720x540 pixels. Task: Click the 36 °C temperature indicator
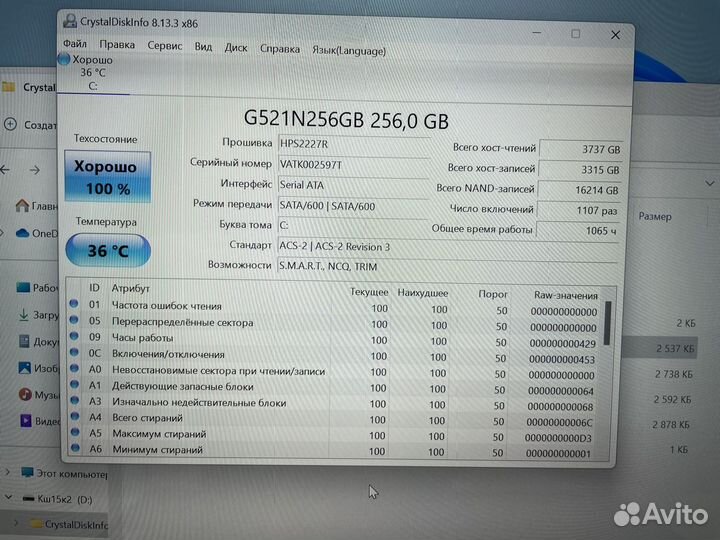click(108, 250)
